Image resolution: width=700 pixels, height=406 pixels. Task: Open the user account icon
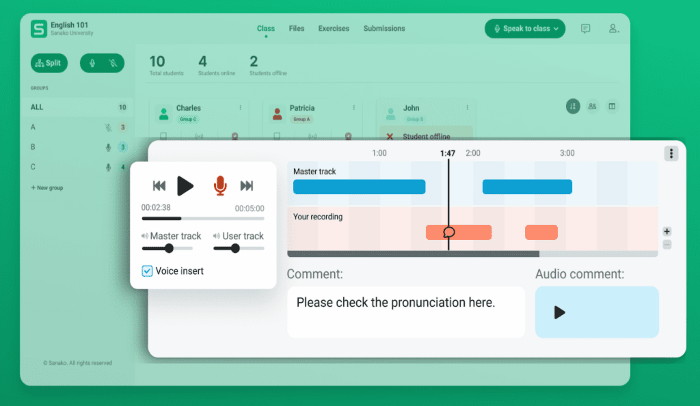click(x=613, y=29)
